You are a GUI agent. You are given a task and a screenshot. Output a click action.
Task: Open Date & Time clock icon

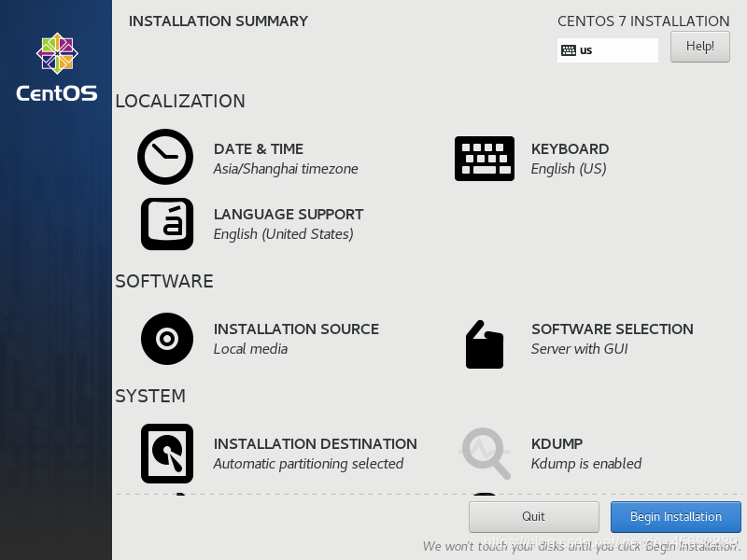coord(165,157)
